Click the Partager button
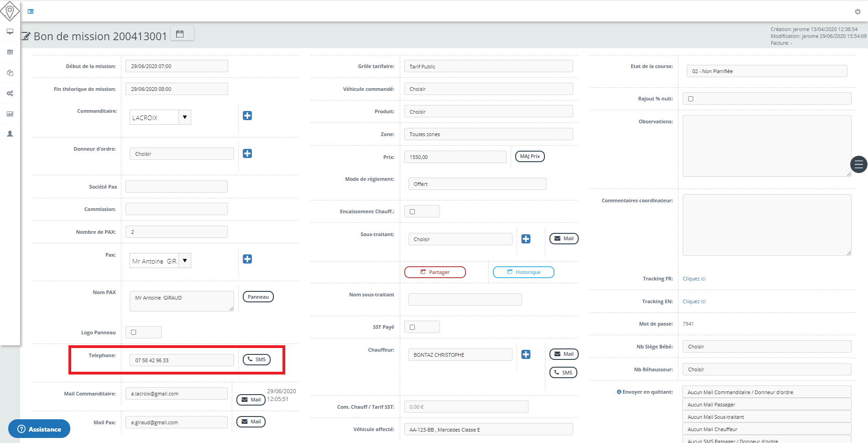 tap(435, 272)
